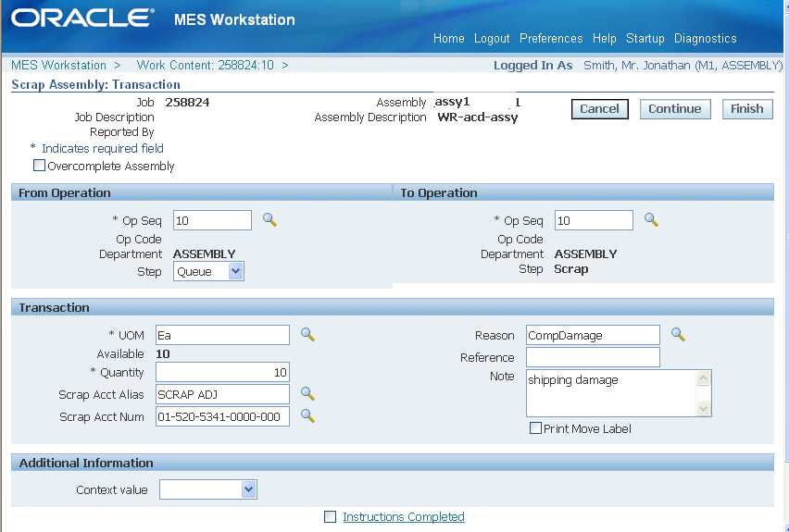The image size is (789, 532).
Task: Click the assy1 assembly value
Action: 452,102
